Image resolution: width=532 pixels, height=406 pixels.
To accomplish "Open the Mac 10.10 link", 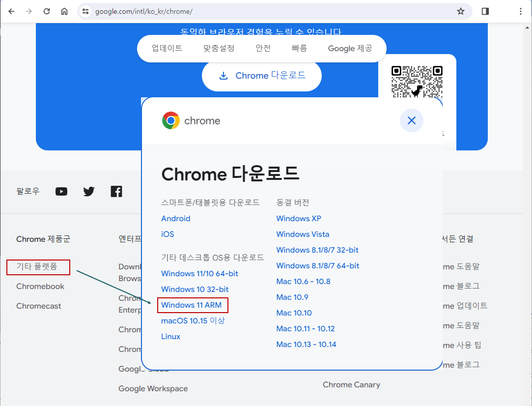I will 294,313.
